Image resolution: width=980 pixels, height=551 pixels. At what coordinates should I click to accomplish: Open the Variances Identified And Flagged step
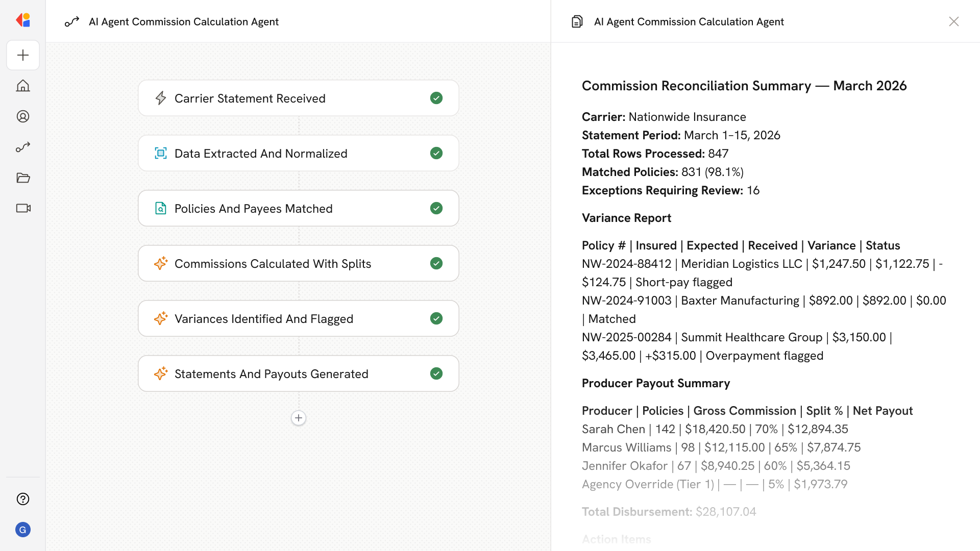coord(298,318)
